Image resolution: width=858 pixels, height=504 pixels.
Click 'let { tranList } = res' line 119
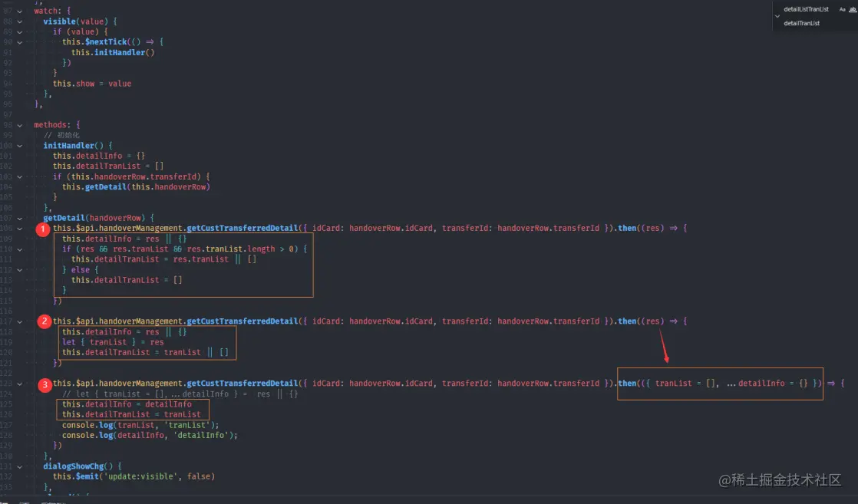click(x=113, y=342)
